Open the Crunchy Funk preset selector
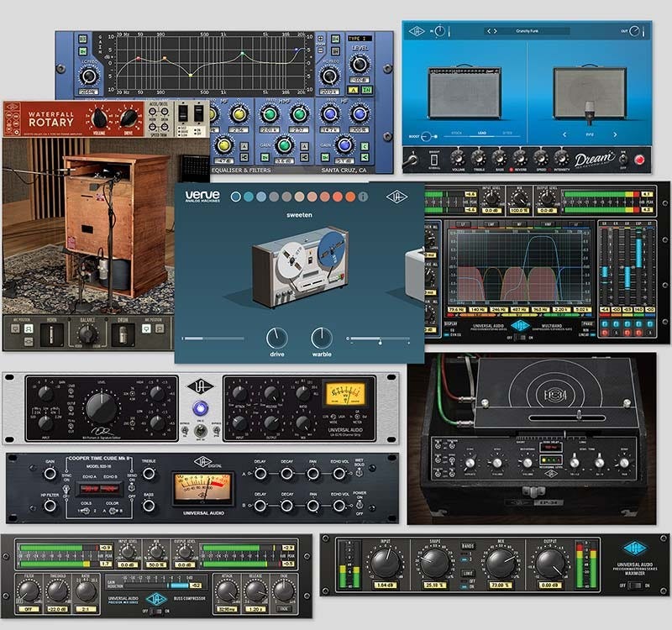Image resolution: width=672 pixels, height=630 pixels. coord(527,31)
